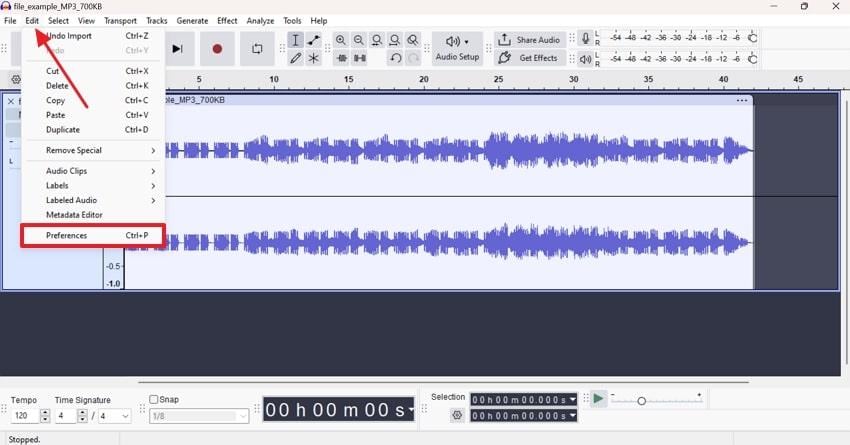Click the Zoom In magnifier
Screen dimensions: 850x445
340,40
